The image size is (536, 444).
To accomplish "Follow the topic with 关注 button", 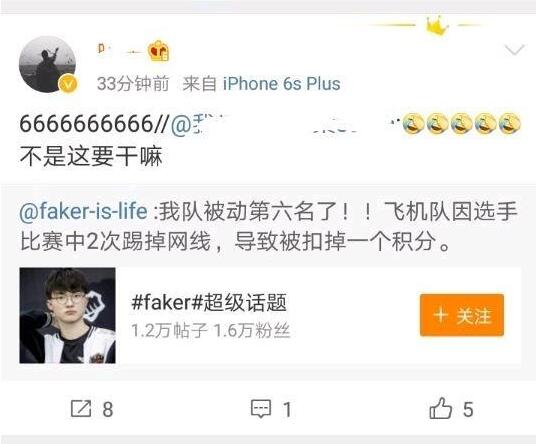I will click(462, 315).
